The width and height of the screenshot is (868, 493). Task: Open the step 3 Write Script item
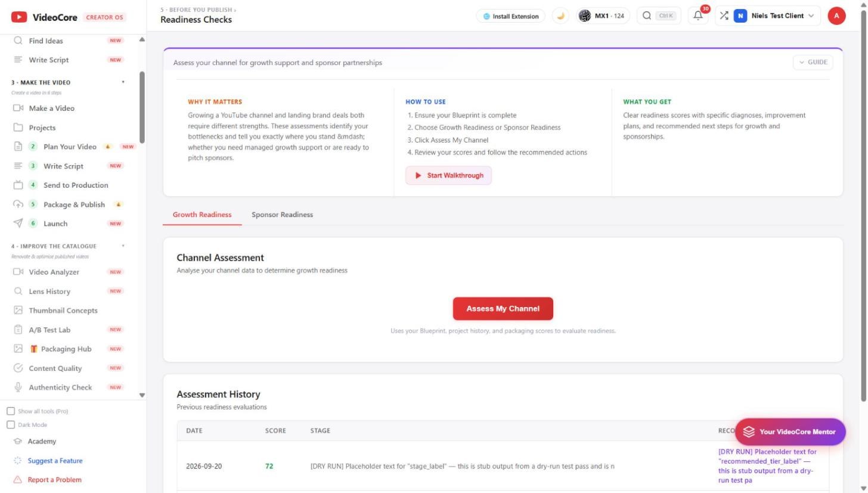[63, 166]
